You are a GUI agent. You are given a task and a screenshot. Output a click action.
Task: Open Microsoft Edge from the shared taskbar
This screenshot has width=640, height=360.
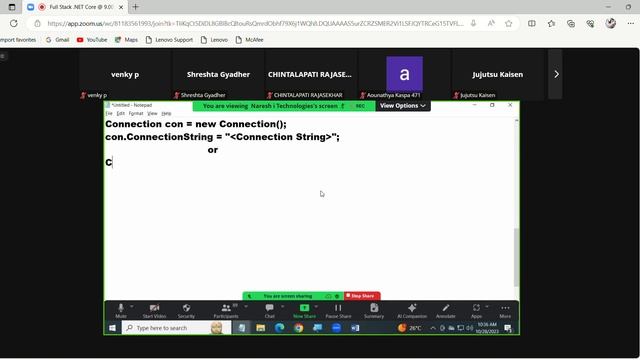pos(280,328)
